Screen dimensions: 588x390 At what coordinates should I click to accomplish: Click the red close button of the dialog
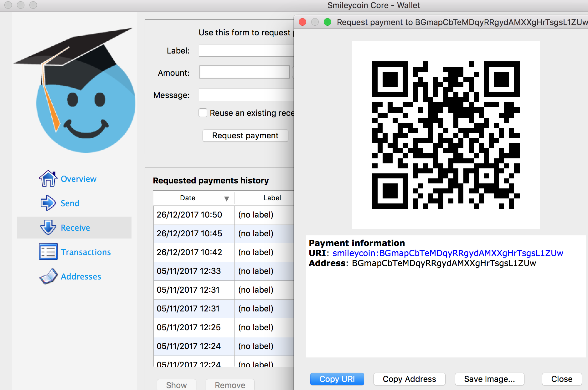(x=302, y=22)
